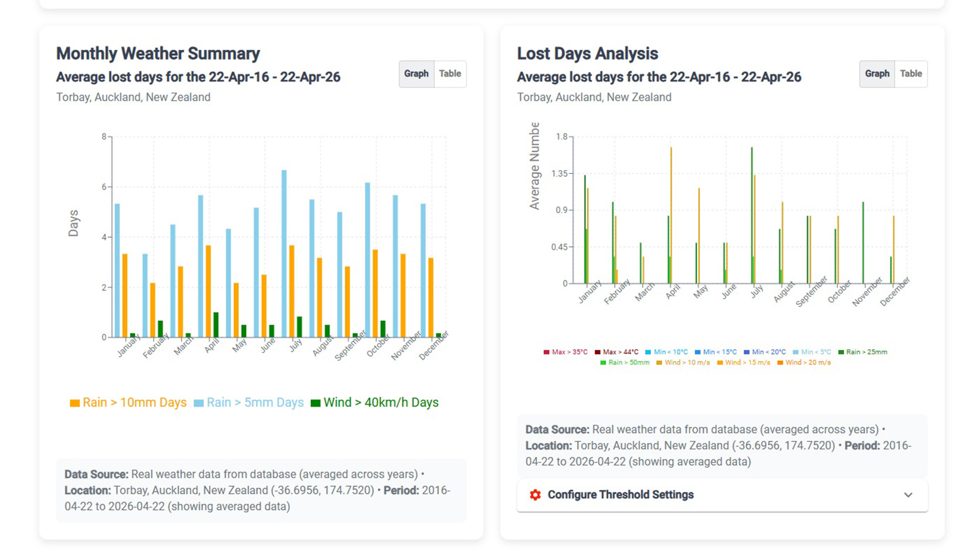Click the June label in Monthly Weather Summary chart

click(267, 345)
